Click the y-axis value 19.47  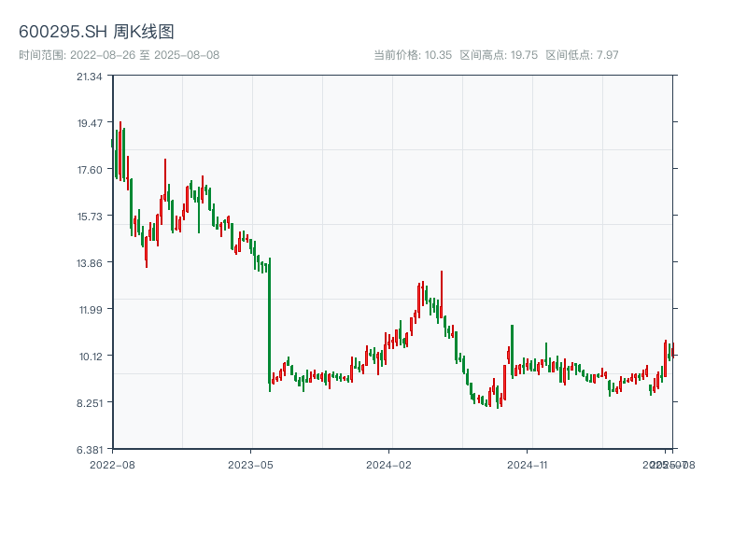point(90,123)
